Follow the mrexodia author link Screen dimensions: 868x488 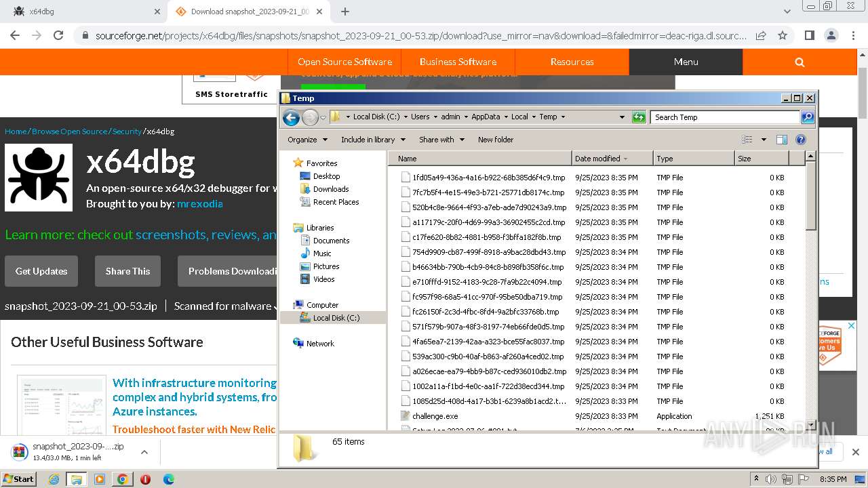point(199,203)
